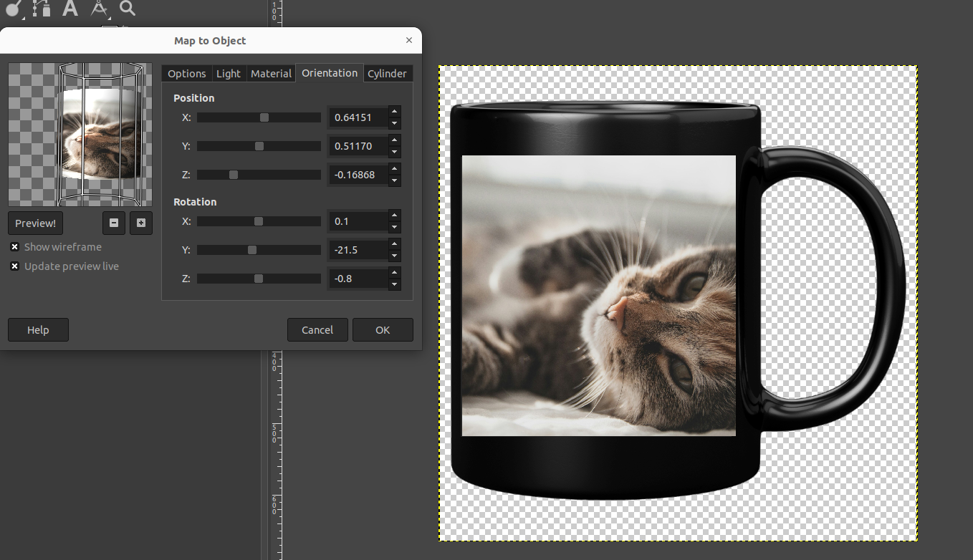Select the Measure compass tool
973x560 pixels.
[x=99, y=9]
